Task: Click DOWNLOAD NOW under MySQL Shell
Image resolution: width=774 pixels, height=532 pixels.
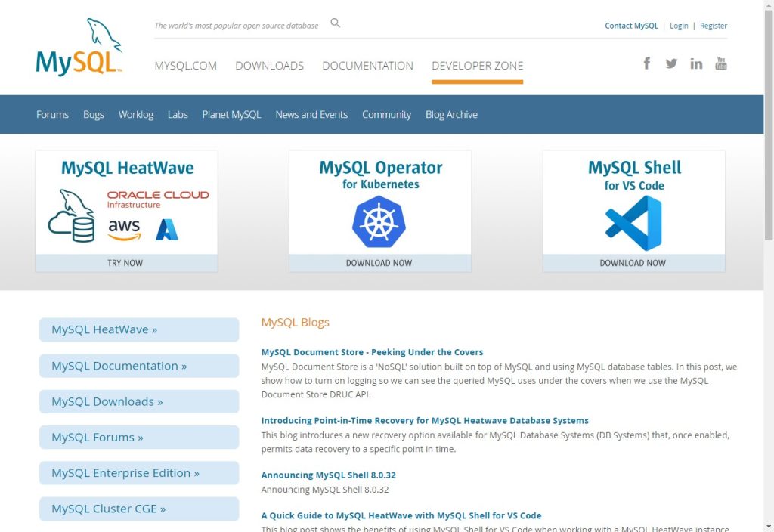Action: [x=633, y=263]
